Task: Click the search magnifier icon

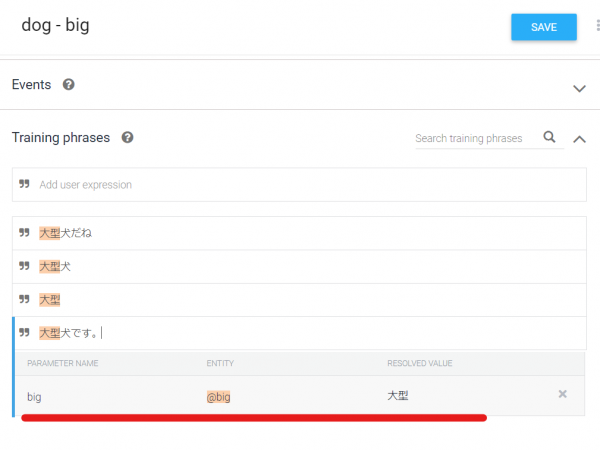Action: pos(549,137)
